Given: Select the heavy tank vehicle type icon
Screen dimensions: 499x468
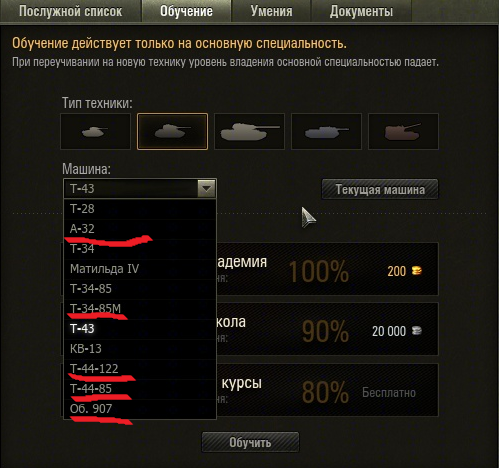Looking at the screenshot, I should (249, 131).
